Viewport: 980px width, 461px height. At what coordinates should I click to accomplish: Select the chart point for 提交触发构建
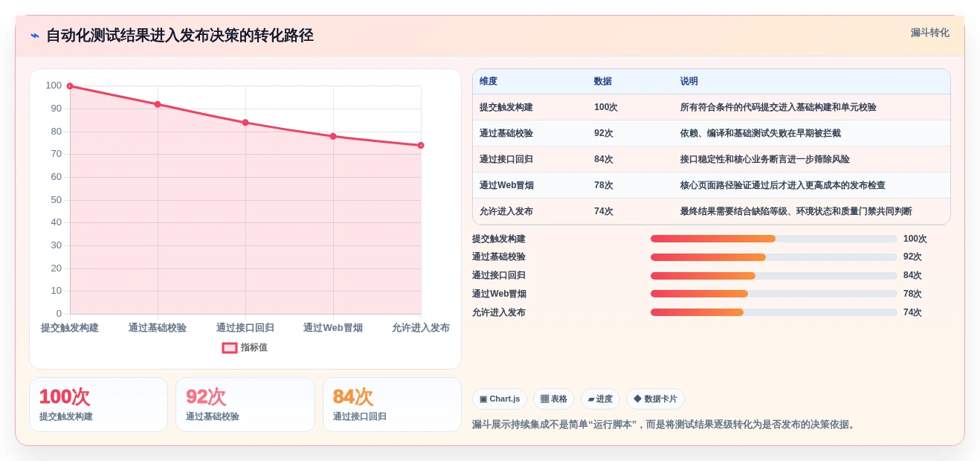click(70, 86)
